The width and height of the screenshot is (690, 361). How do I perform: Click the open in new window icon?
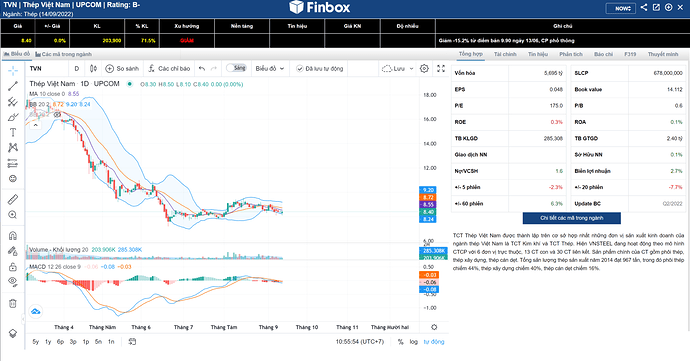[x=656, y=7]
